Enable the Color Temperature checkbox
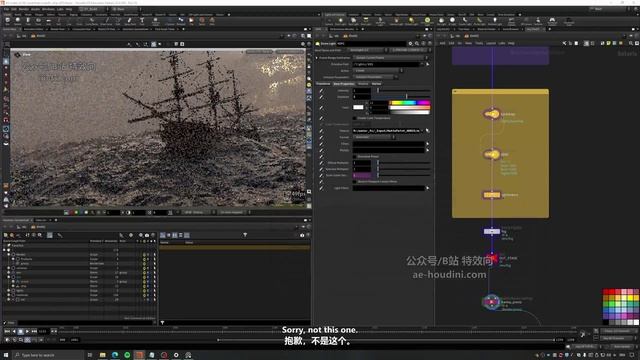Viewport: 640px width, 360px height. (355, 118)
